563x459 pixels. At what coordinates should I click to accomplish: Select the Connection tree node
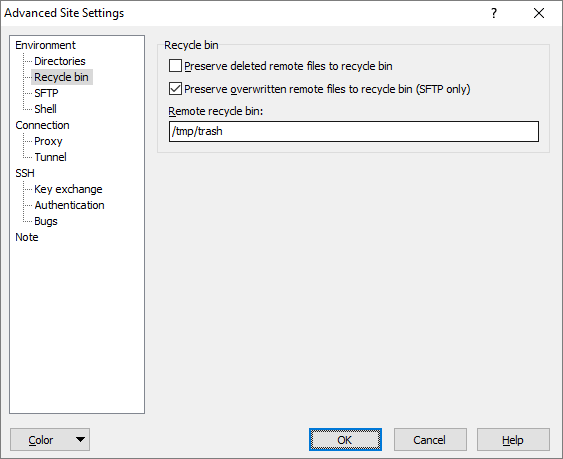tap(42, 125)
